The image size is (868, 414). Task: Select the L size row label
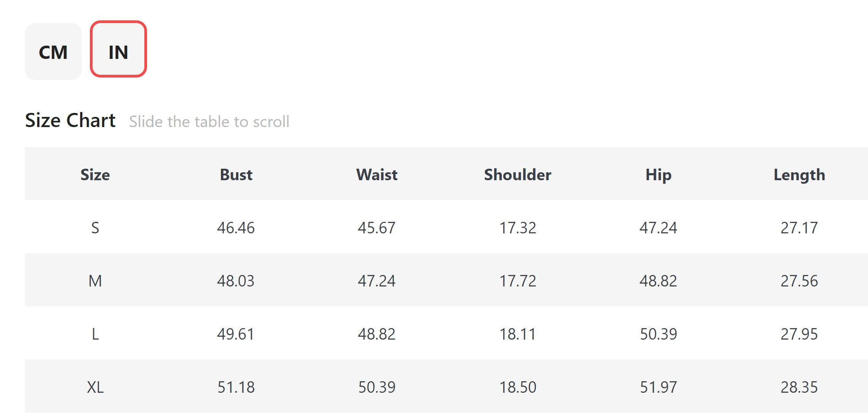pos(95,334)
